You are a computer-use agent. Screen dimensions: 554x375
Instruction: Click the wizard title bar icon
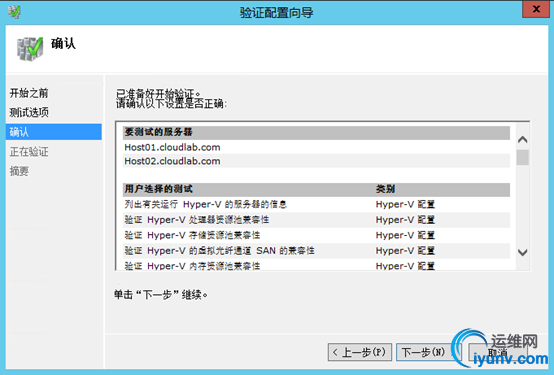14,12
